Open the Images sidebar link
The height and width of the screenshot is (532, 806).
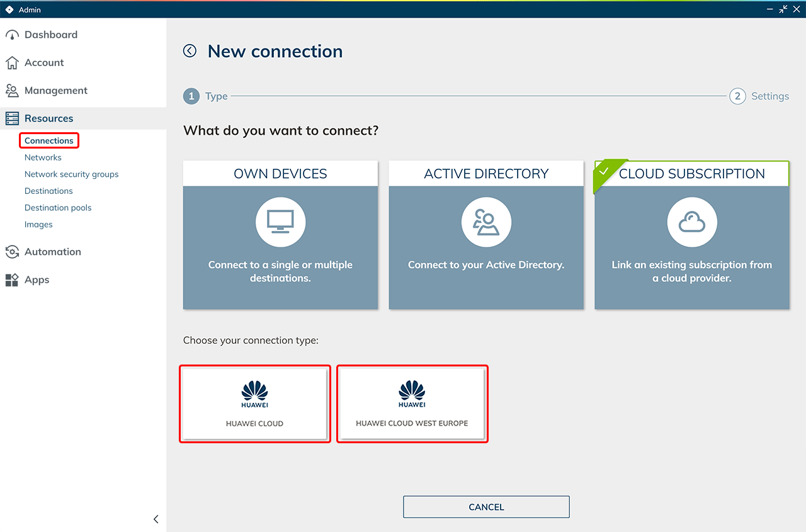[38, 225]
